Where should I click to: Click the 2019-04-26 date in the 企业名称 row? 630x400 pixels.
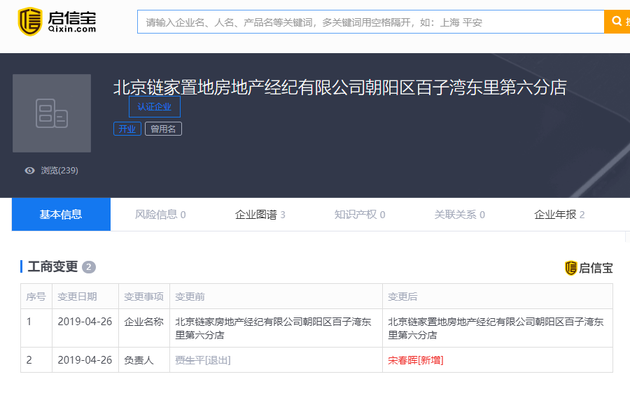(x=85, y=322)
